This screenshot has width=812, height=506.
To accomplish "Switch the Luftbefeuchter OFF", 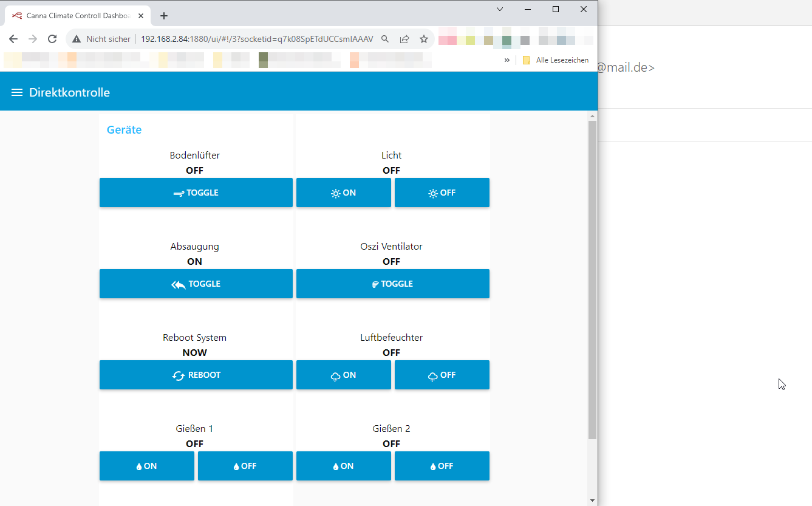I will coord(442,375).
